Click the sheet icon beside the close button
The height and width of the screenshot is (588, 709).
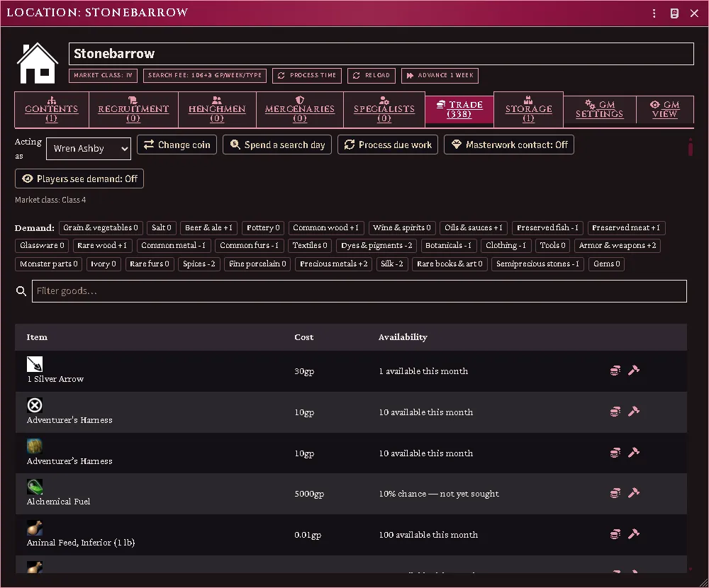[x=674, y=13]
